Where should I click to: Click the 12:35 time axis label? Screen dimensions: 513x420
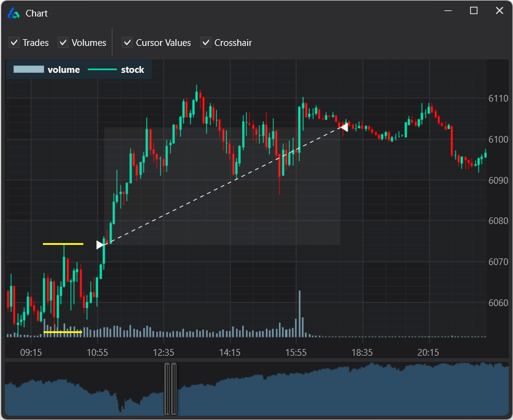point(162,352)
